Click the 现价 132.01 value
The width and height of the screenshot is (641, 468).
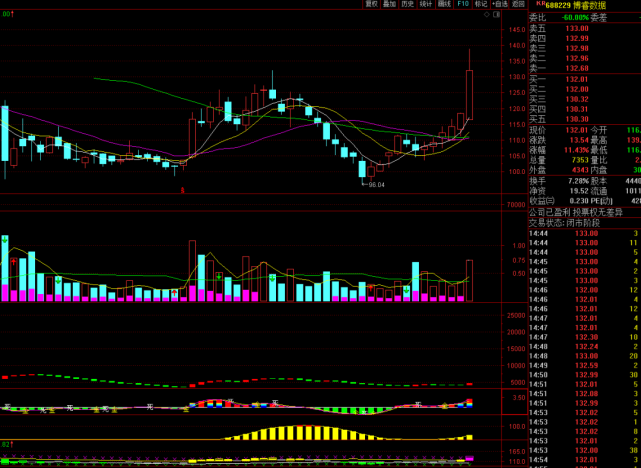coord(577,130)
